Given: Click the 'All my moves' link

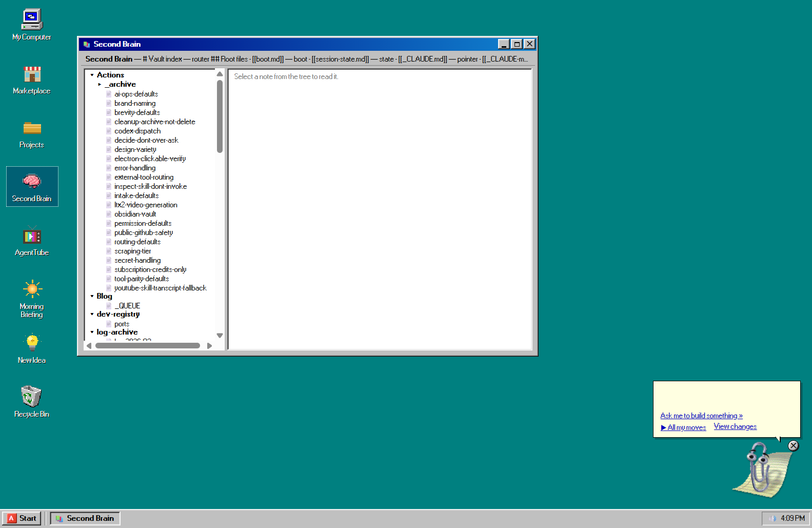Looking at the screenshot, I should click(x=683, y=427).
